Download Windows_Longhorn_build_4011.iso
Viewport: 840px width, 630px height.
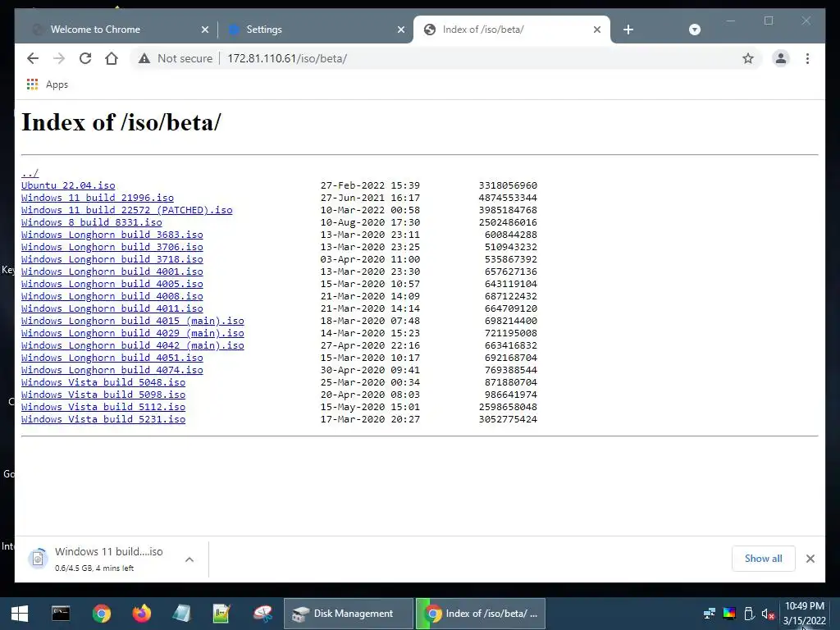(112, 308)
